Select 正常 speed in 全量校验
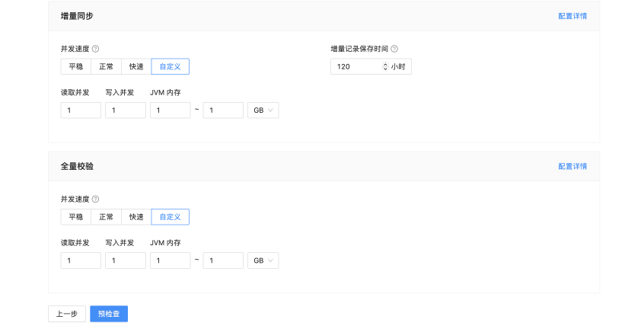Screen dimensions: 644x326 [106, 217]
